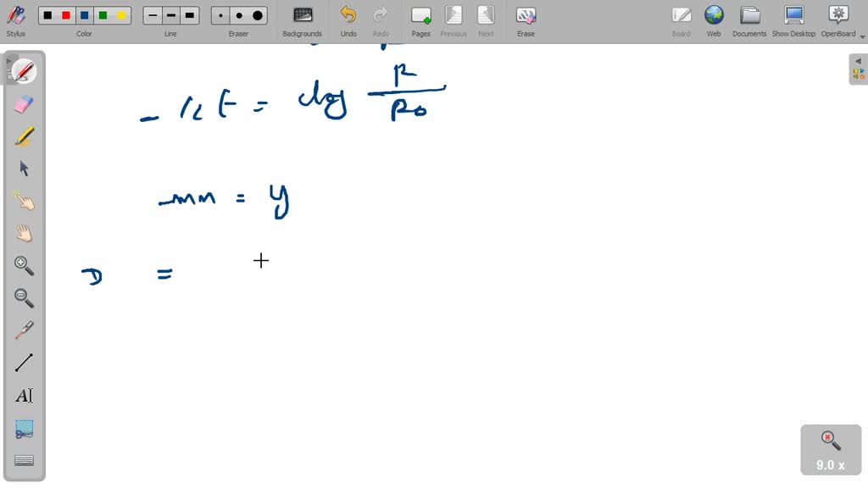Viewport: 868px width, 488px height.
Task: Select the Capture part of screen tool
Action: tap(24, 428)
